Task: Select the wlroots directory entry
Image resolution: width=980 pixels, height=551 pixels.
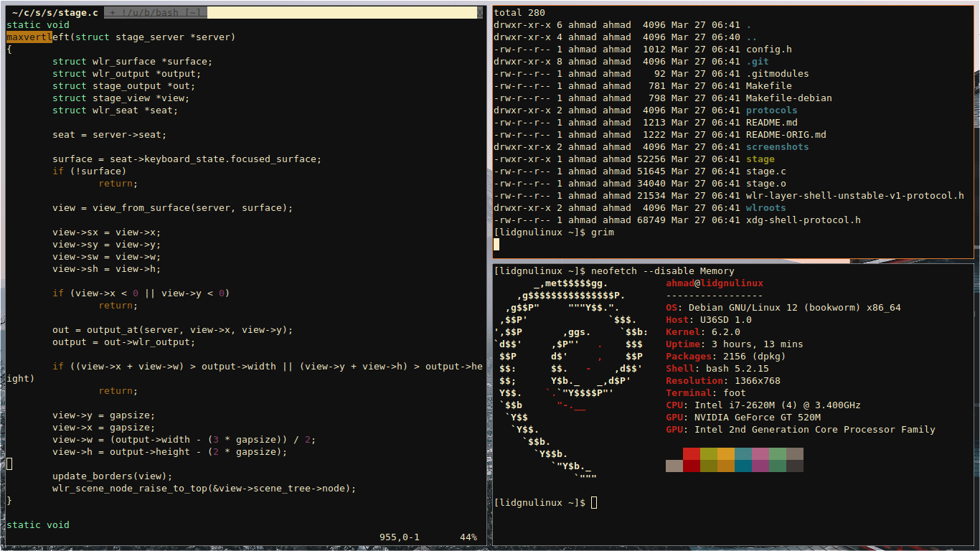Action: pos(766,207)
